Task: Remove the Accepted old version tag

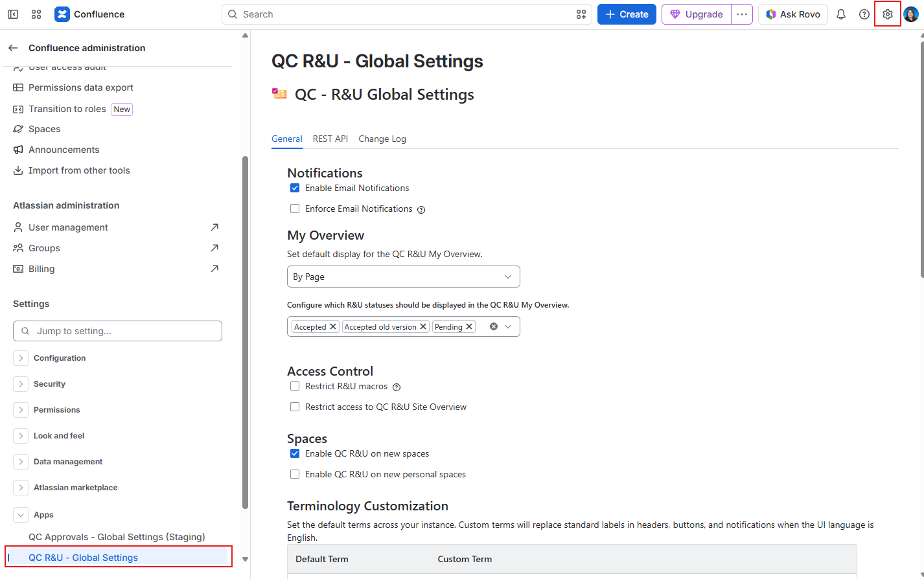Action: tap(423, 326)
